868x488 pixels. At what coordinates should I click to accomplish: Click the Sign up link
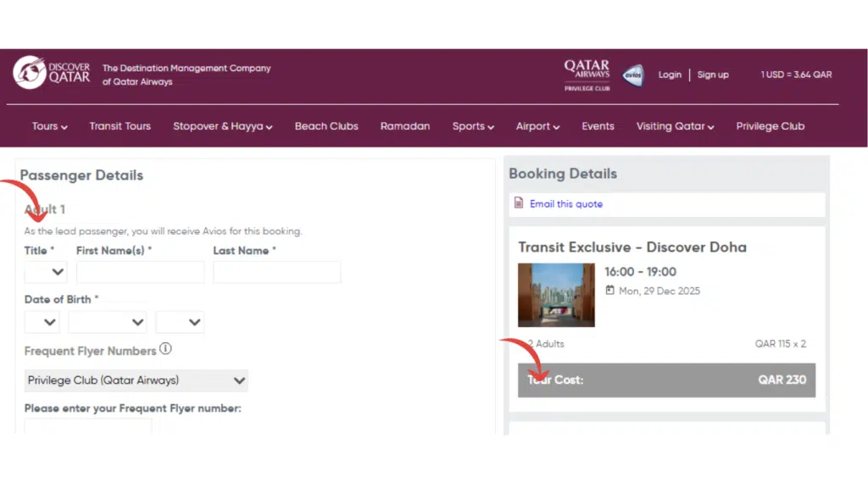click(713, 75)
